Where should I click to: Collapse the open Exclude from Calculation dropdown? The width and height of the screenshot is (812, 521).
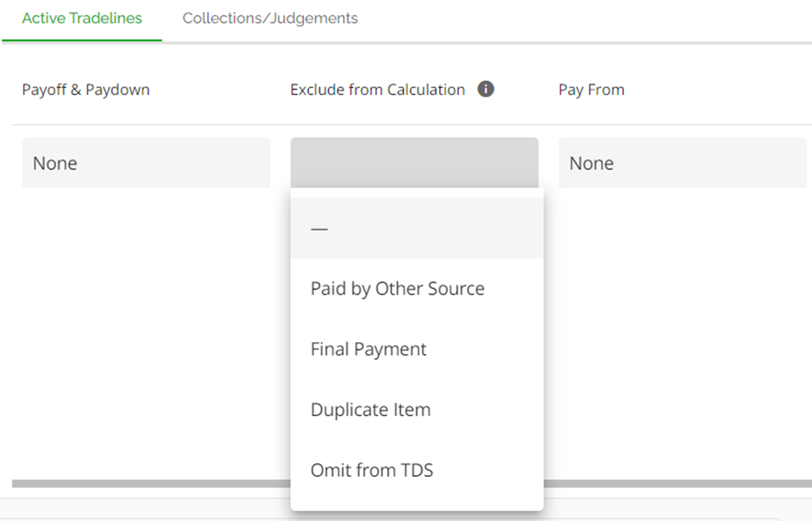[x=414, y=163]
